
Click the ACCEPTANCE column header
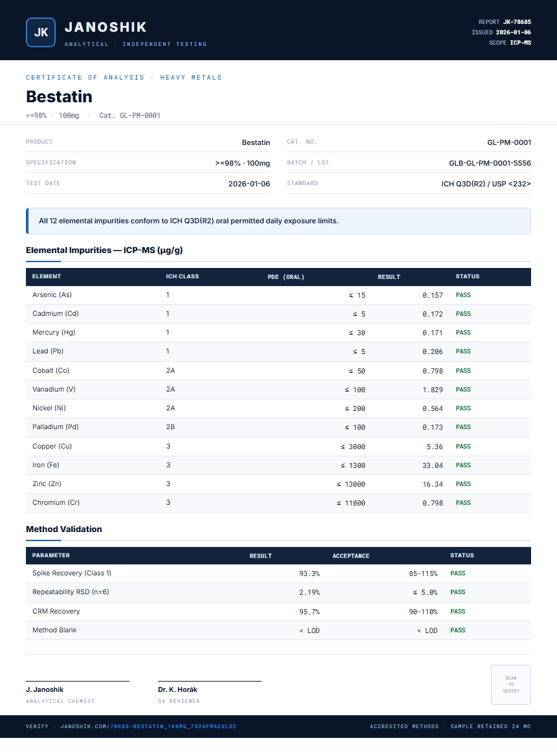(350, 556)
